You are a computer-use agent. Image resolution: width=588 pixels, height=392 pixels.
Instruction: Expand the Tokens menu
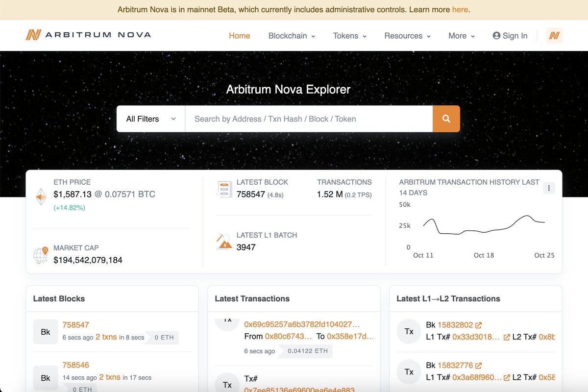[350, 36]
